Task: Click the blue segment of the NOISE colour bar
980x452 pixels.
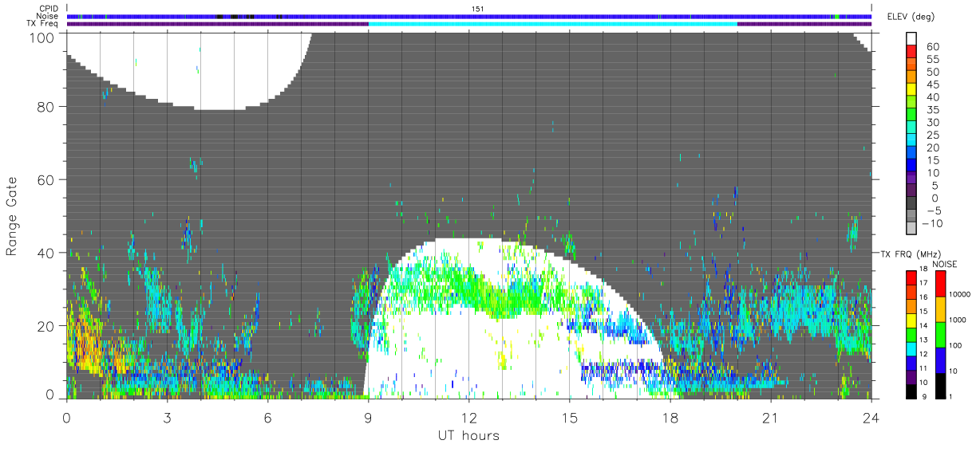Action: pyautogui.click(x=940, y=360)
